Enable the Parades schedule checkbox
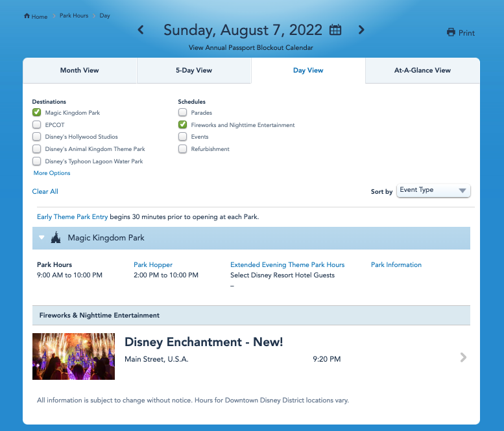 click(182, 112)
